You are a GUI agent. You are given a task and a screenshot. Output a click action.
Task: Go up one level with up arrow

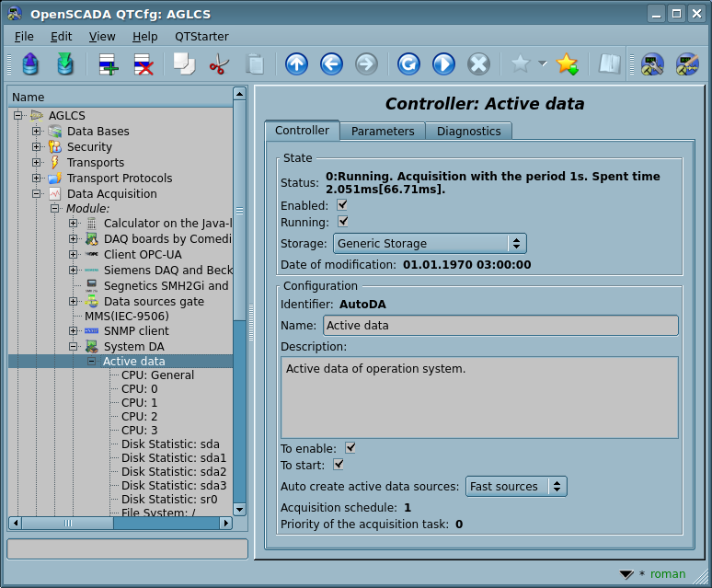click(296, 64)
